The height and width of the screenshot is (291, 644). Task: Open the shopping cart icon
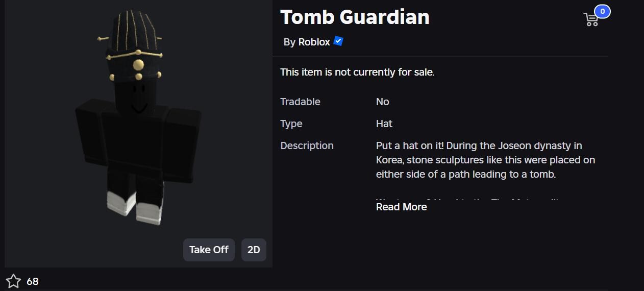click(591, 19)
